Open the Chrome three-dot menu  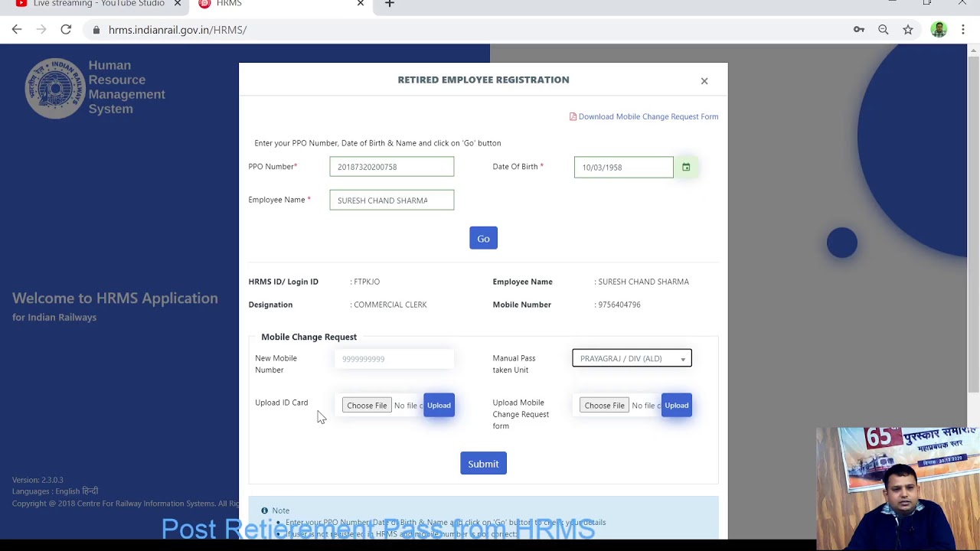pos(963,30)
